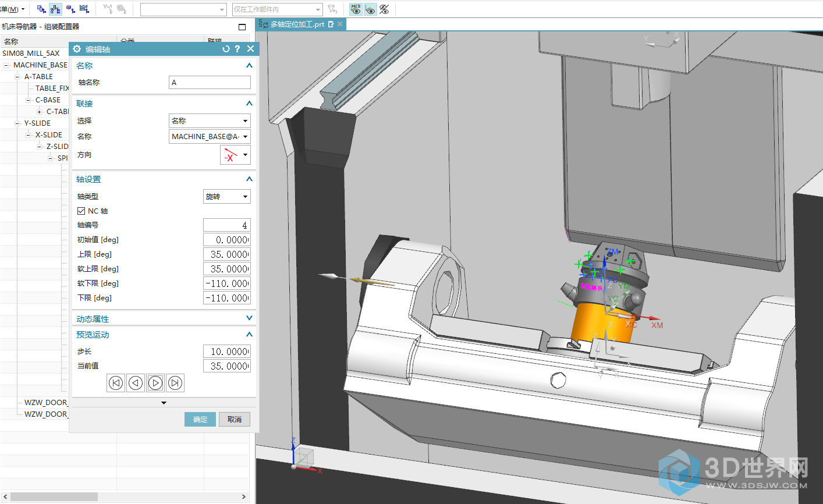Collapse the 轴设置 section
The height and width of the screenshot is (504, 823).
(249, 179)
